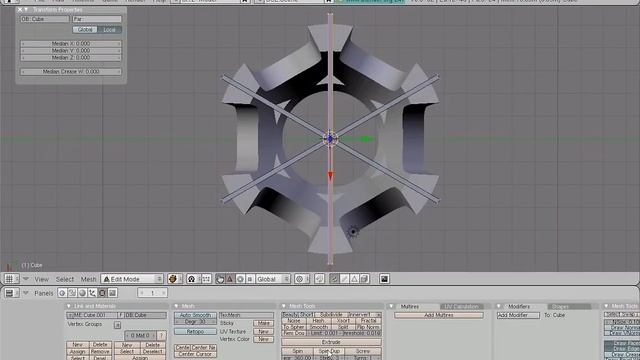Collapse the Modifiers panel triangle
Viewport: 640px width, 360px height.
point(498,306)
